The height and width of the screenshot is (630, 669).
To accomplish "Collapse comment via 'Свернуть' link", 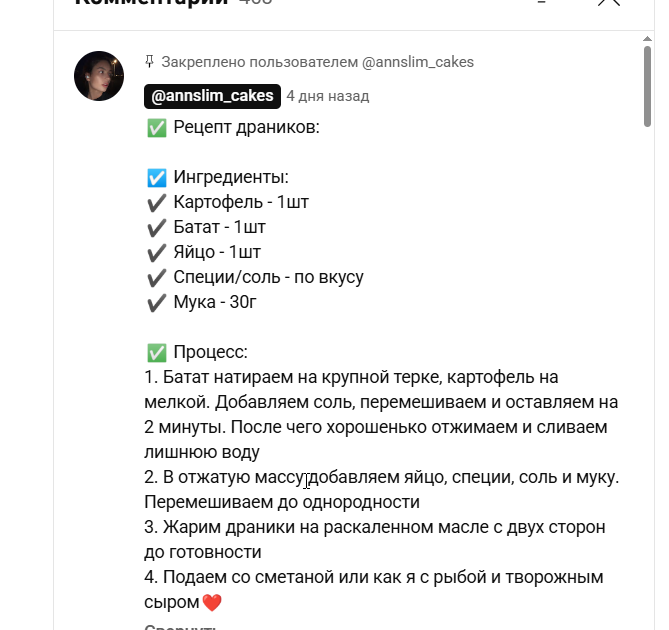I will click(180, 627).
